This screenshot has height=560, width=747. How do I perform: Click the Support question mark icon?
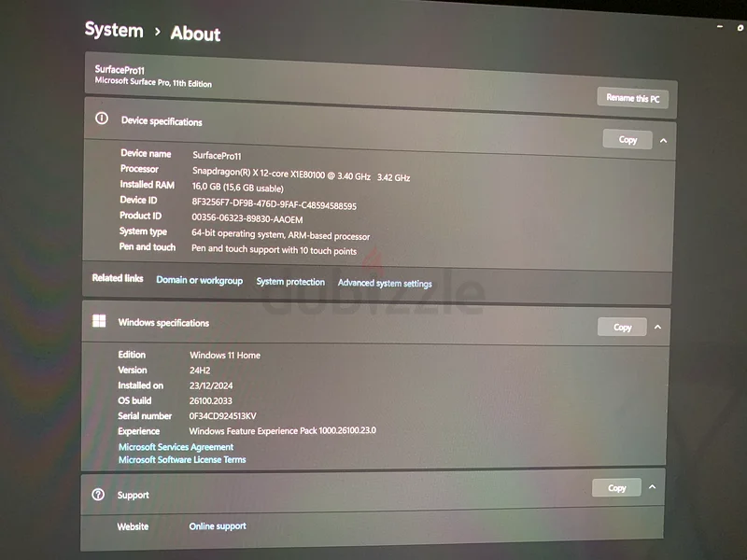(x=98, y=495)
